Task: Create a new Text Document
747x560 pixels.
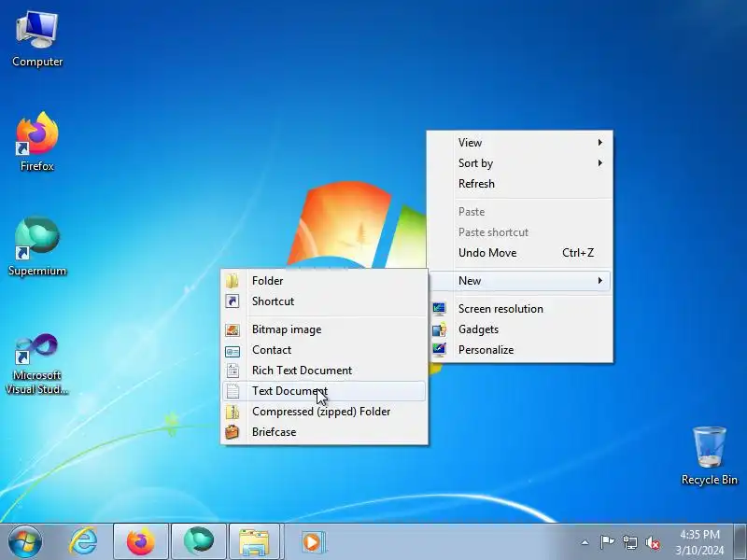Action: click(324, 391)
